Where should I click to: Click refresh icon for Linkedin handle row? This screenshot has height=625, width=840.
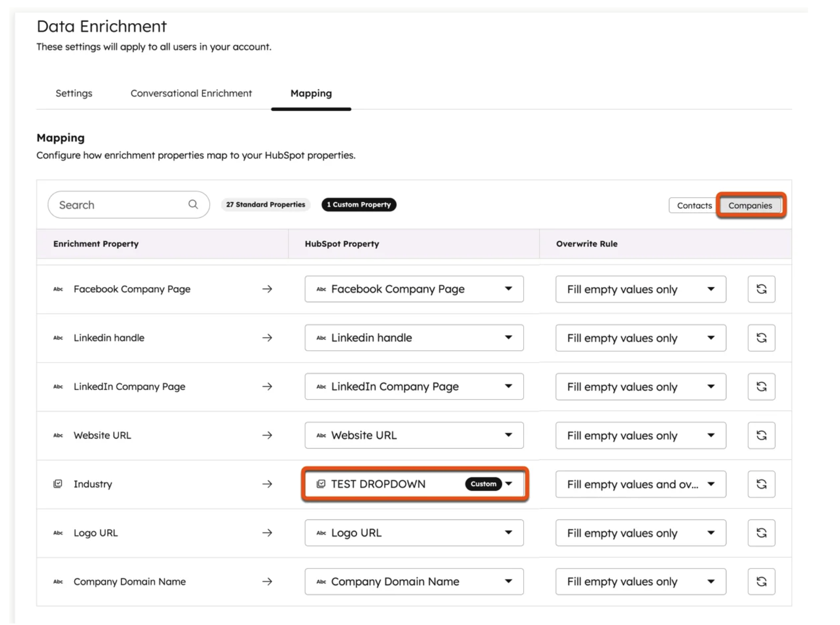761,338
